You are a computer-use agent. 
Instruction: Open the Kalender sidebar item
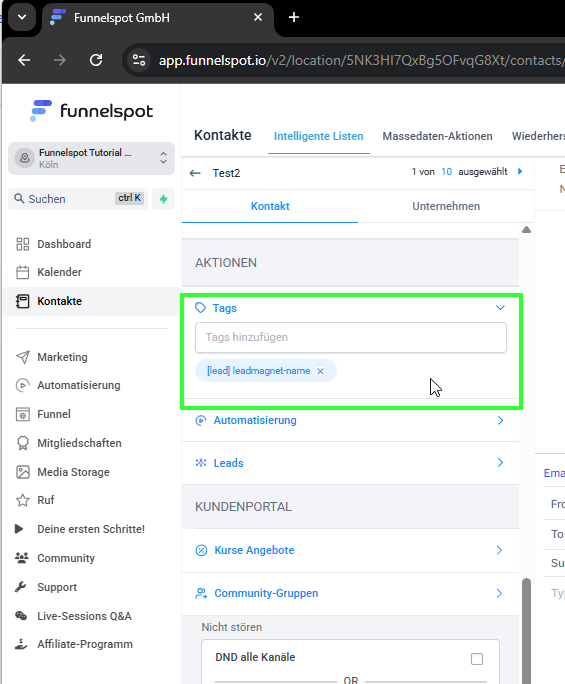(x=59, y=272)
